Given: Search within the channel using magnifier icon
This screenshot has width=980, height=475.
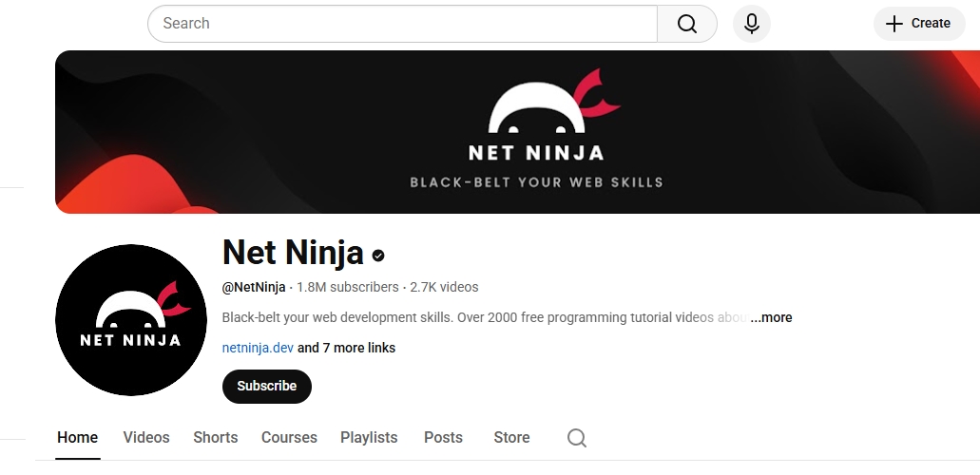Looking at the screenshot, I should (577, 438).
